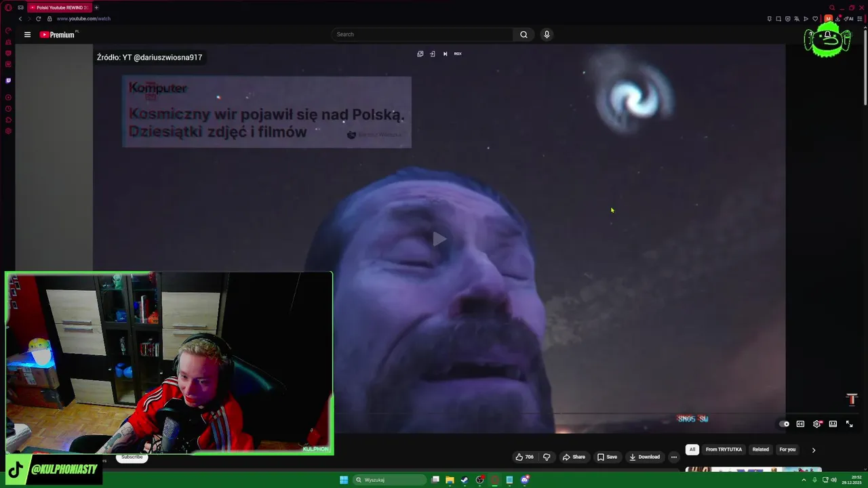The image size is (868, 488).
Task: Open the player settings gear
Action: tap(817, 424)
